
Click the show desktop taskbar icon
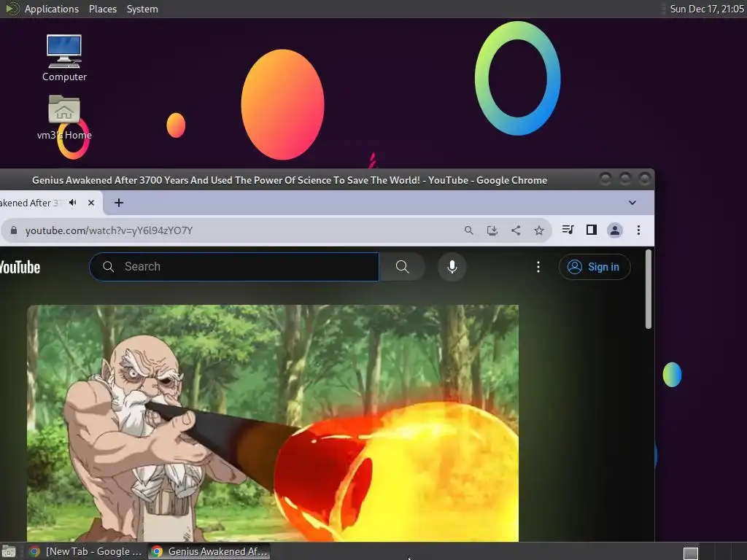tap(9, 551)
